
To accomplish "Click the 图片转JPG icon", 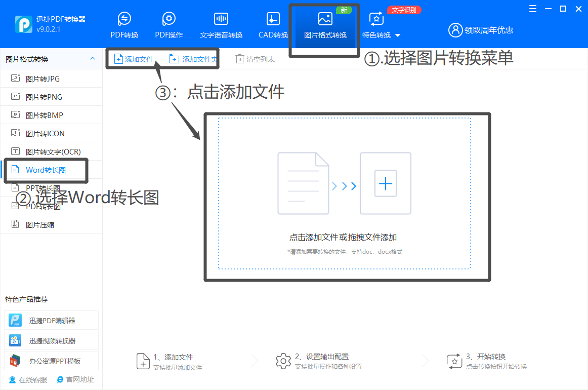I will tap(15, 78).
